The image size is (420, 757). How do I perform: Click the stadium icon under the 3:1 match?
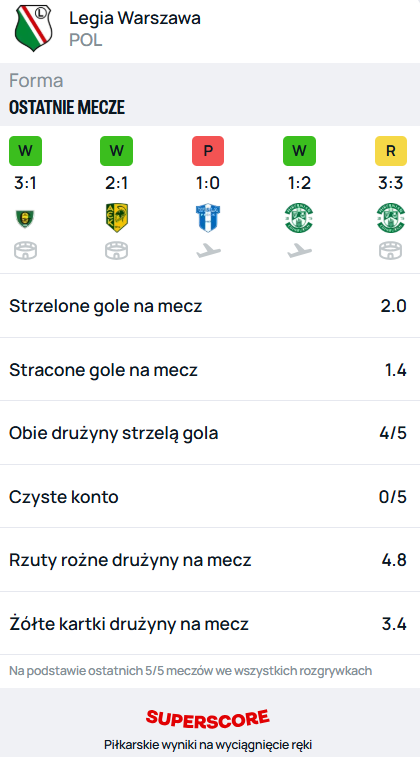point(25,251)
